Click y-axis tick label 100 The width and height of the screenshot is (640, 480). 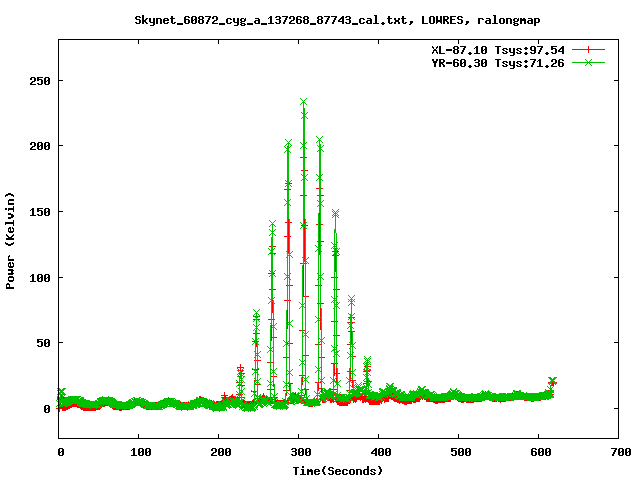(40, 278)
